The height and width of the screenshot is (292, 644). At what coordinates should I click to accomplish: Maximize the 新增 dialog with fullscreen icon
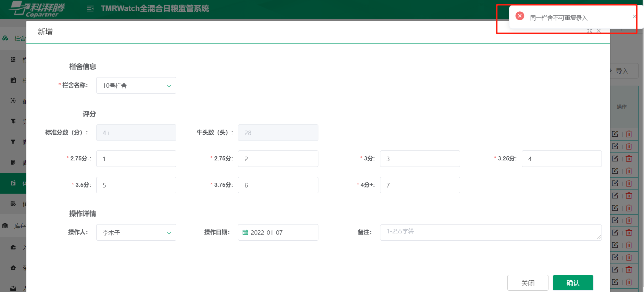[x=589, y=31]
